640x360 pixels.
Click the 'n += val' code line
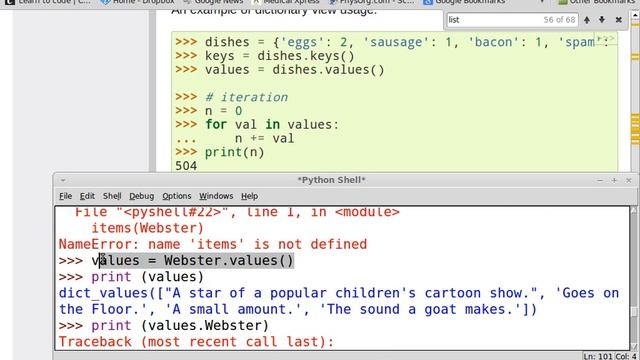[264, 138]
